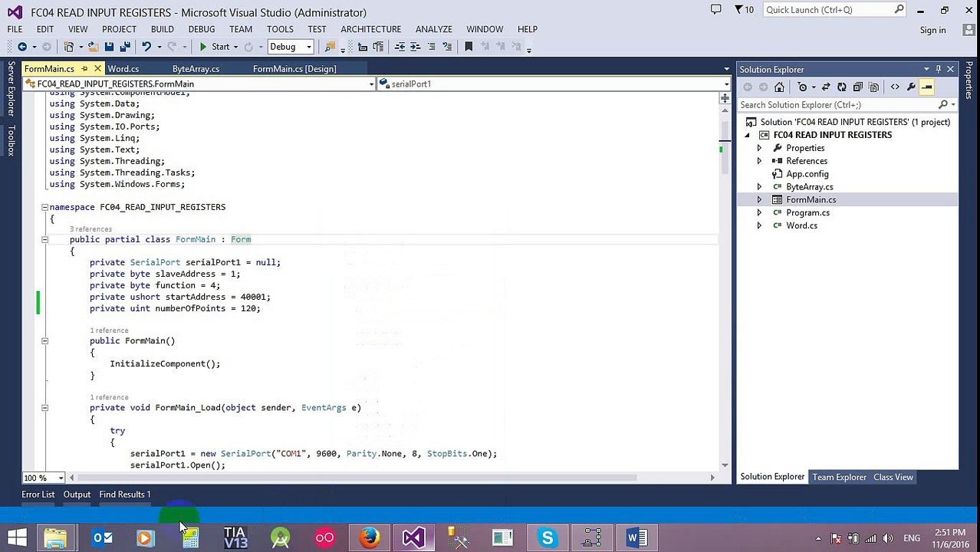Viewport: 980px width, 552px height.
Task: Collapse the FormMain_Load method region
Action: pyautogui.click(x=44, y=408)
